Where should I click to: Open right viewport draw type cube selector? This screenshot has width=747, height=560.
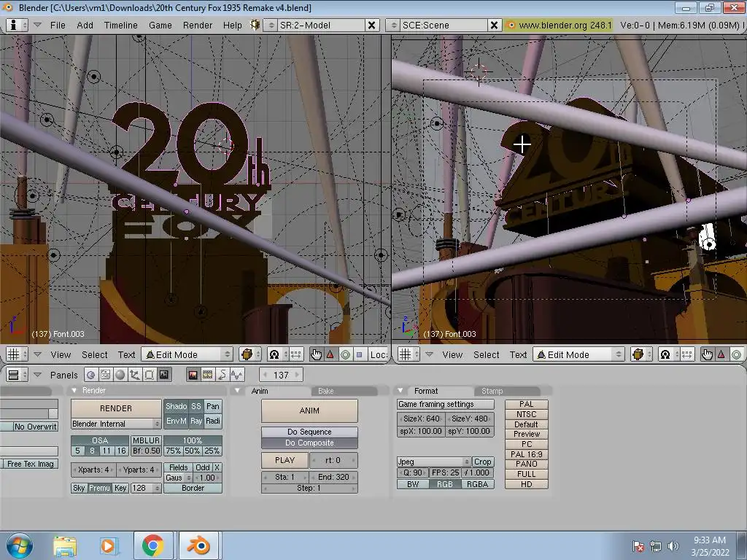click(x=641, y=354)
